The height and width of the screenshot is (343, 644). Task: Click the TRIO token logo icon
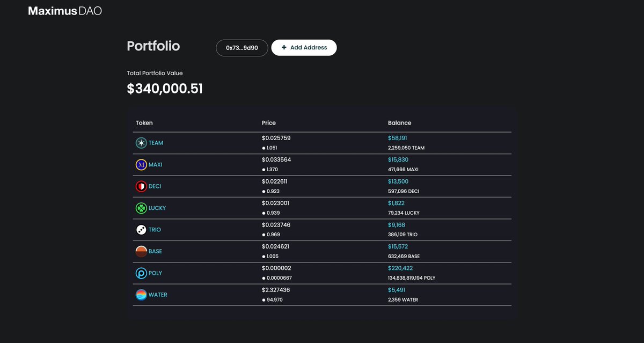[x=140, y=229]
